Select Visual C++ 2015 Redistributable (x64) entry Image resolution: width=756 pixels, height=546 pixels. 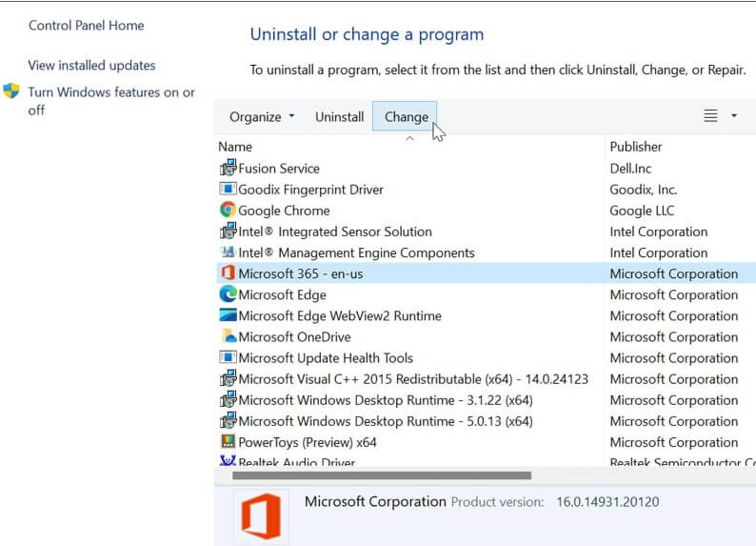[412, 379]
